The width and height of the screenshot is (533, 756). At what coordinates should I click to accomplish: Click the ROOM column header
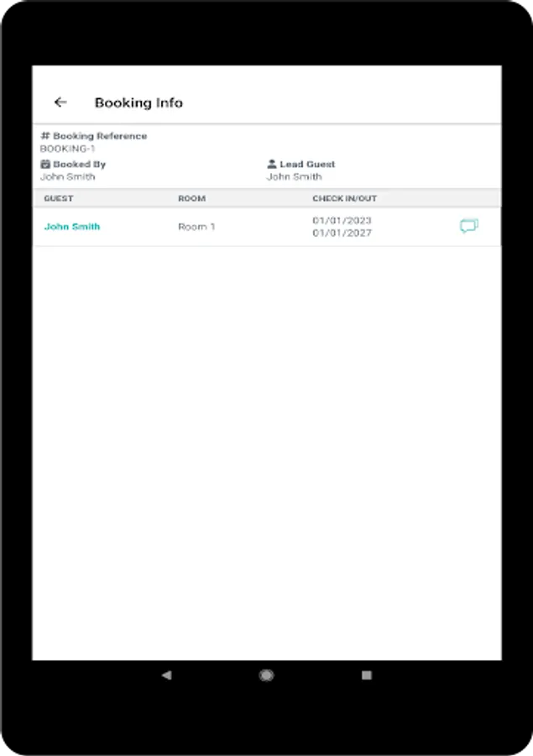point(192,198)
